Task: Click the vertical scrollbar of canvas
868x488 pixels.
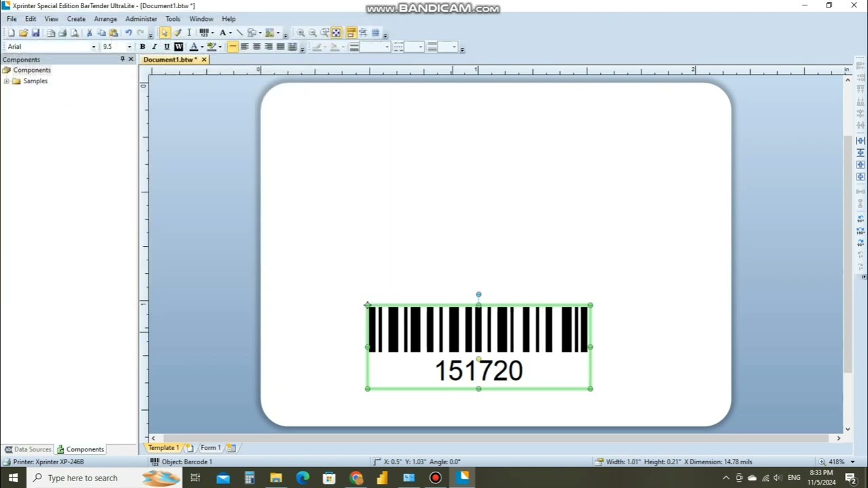Action: pyautogui.click(x=848, y=254)
